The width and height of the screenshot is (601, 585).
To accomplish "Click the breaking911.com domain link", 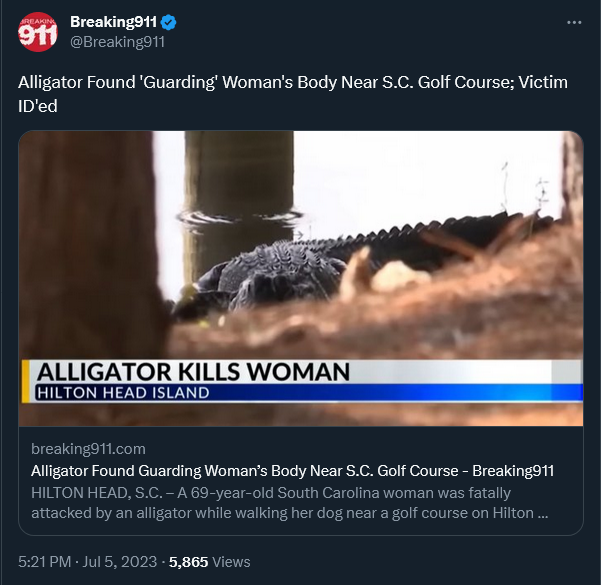I will coord(89,449).
